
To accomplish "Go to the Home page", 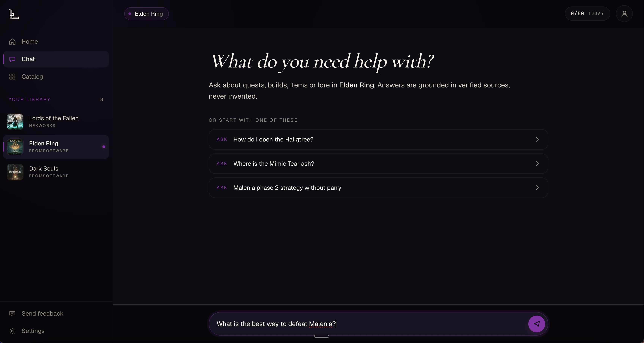I will [56, 42].
